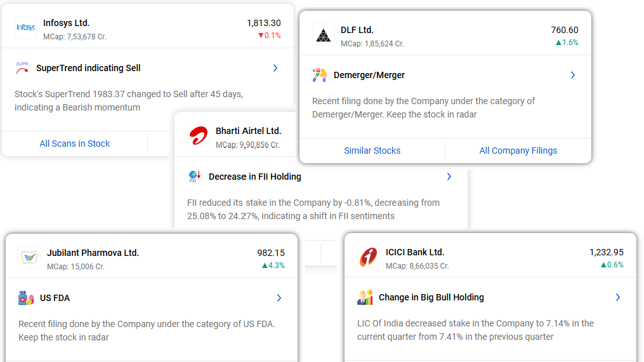Screen dimensions: 644x362
Task: Select the SuperTrend indicating Sell heading
Action: point(88,68)
